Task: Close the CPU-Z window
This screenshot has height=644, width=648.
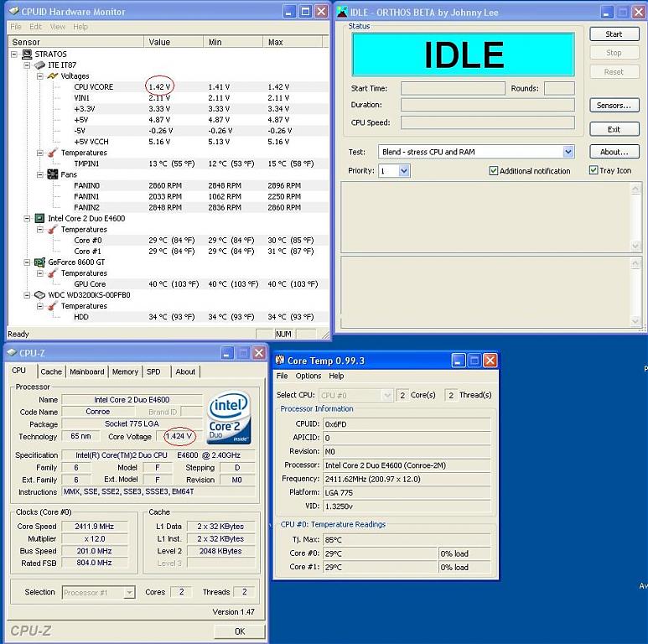Action: pos(259,353)
